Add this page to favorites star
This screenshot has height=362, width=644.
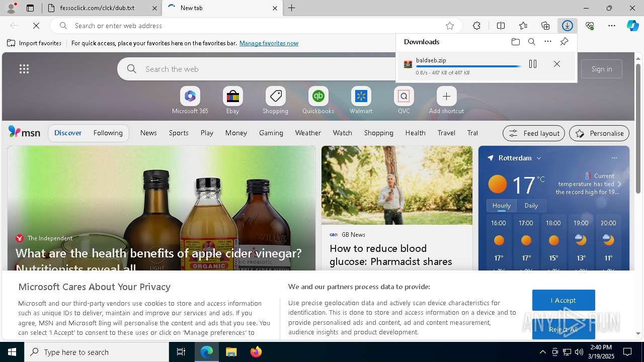click(450, 26)
